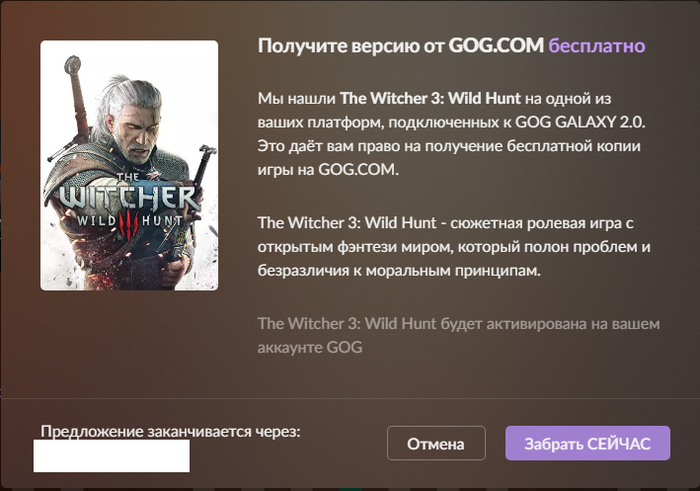Click the Предложение заканчивается через label
700x491 pixels.
[x=171, y=432]
